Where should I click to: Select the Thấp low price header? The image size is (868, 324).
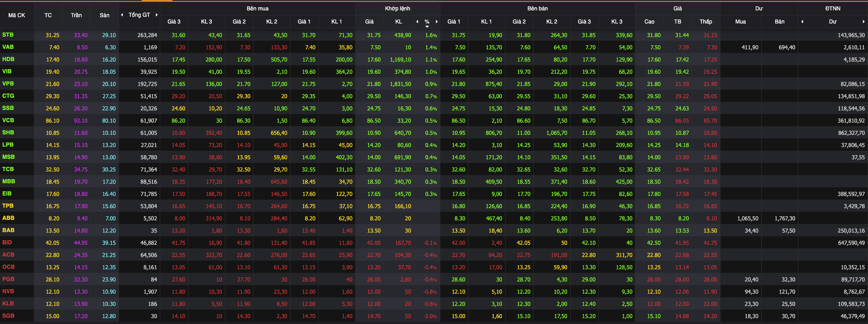click(x=706, y=22)
